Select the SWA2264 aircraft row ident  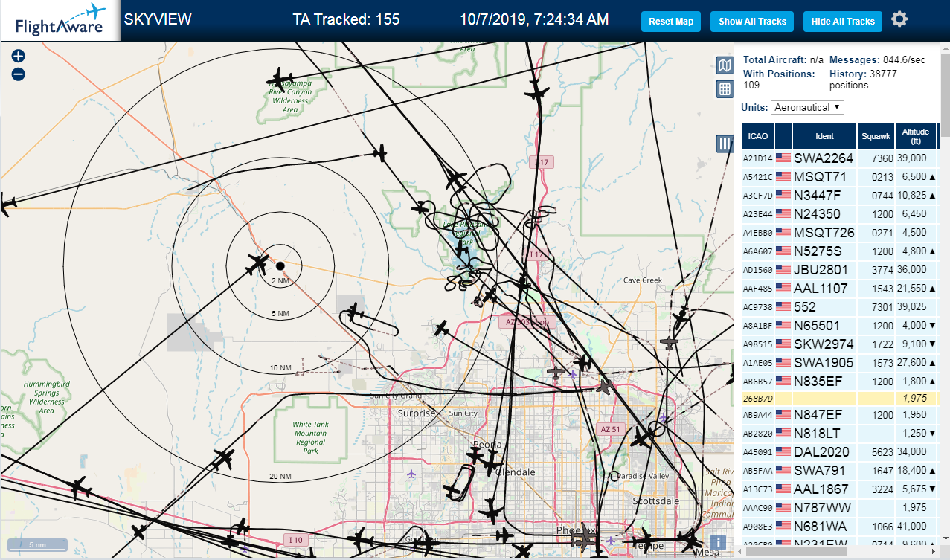[x=824, y=158]
